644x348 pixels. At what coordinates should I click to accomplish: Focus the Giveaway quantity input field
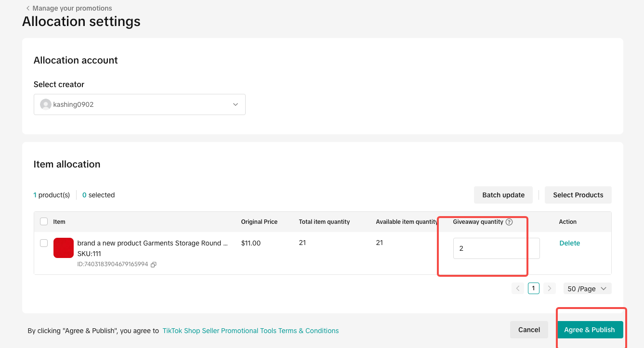pos(496,248)
